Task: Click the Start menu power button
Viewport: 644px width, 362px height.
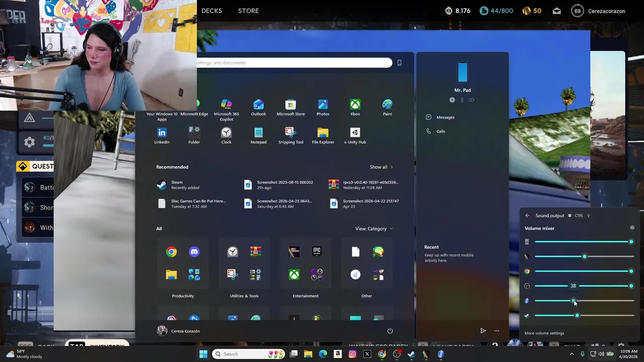Action: (x=390, y=331)
